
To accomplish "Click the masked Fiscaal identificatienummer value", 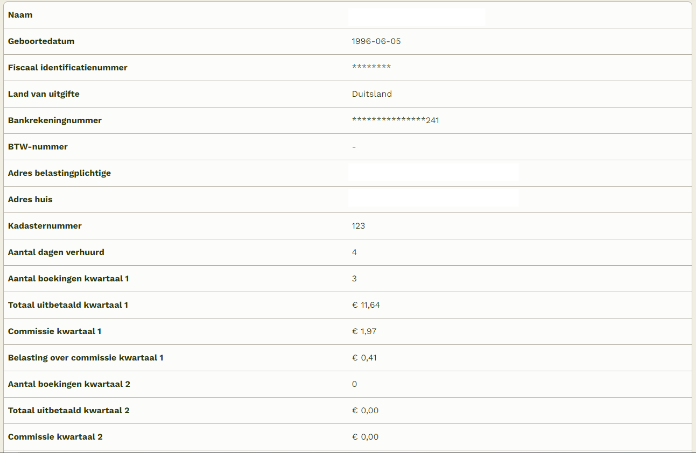I will click(x=372, y=67).
